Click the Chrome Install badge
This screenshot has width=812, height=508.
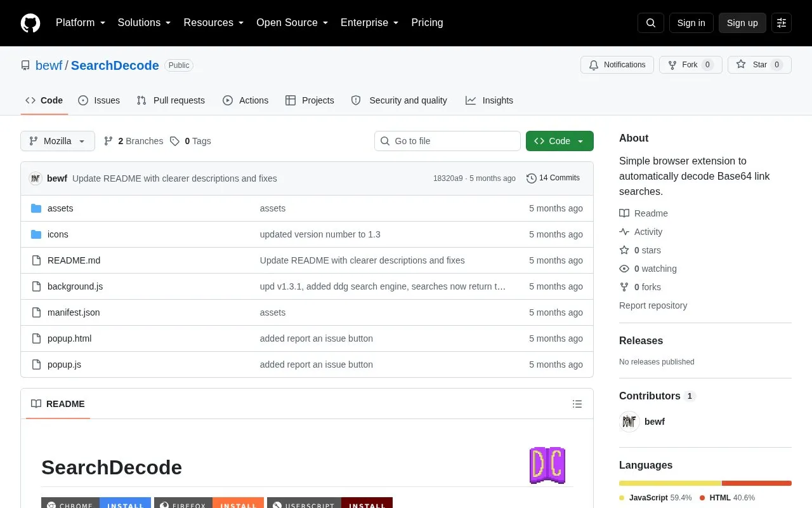[x=96, y=503]
